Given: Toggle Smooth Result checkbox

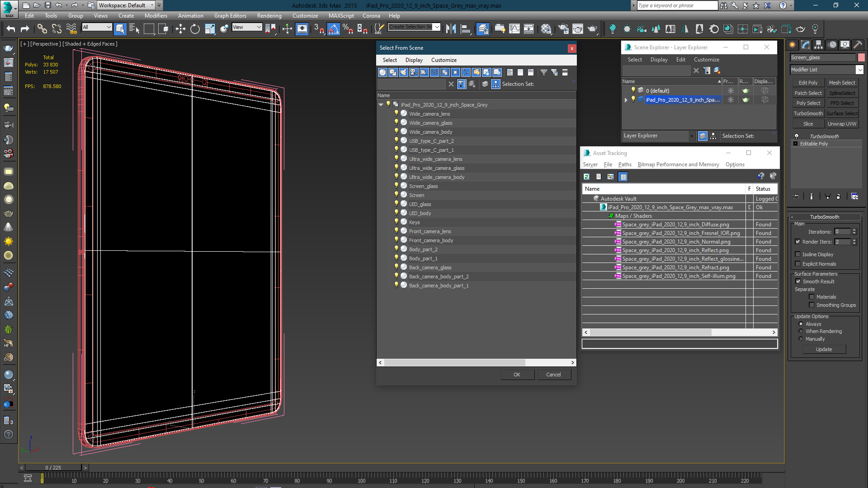Looking at the screenshot, I should click(798, 282).
